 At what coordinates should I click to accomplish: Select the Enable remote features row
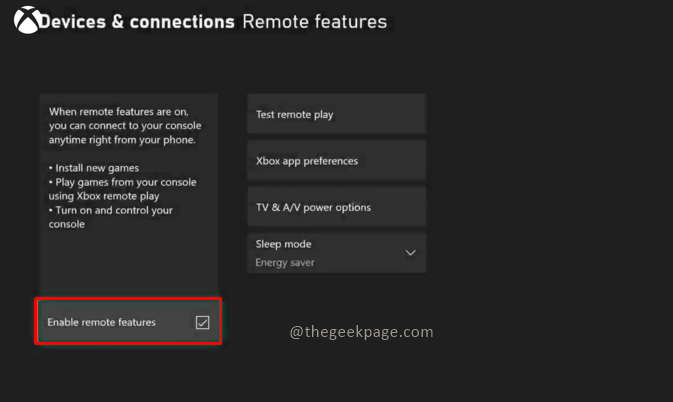point(128,322)
